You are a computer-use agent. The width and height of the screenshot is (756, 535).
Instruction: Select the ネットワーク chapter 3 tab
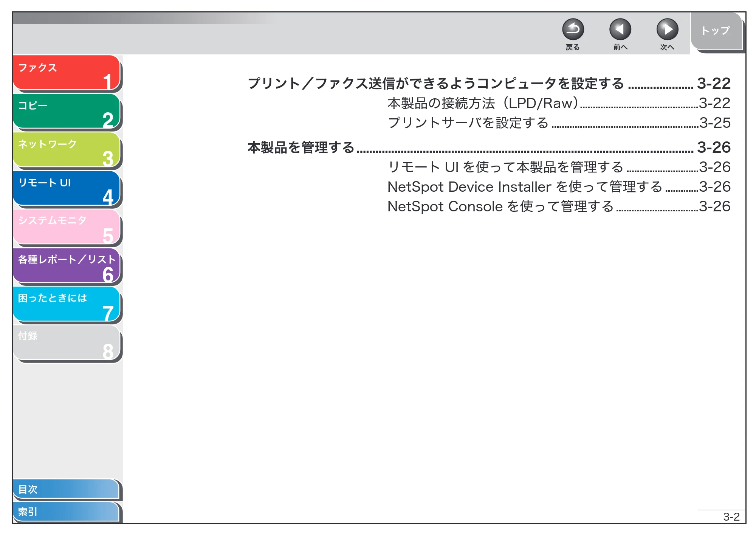click(67, 150)
